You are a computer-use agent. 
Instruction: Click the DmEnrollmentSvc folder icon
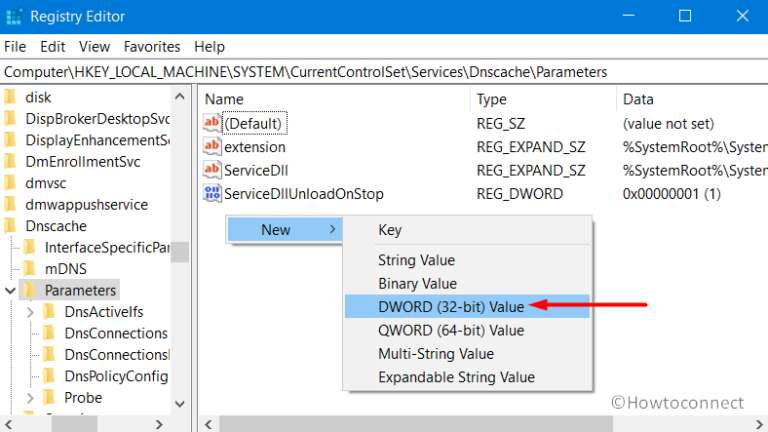pyautogui.click(x=10, y=162)
